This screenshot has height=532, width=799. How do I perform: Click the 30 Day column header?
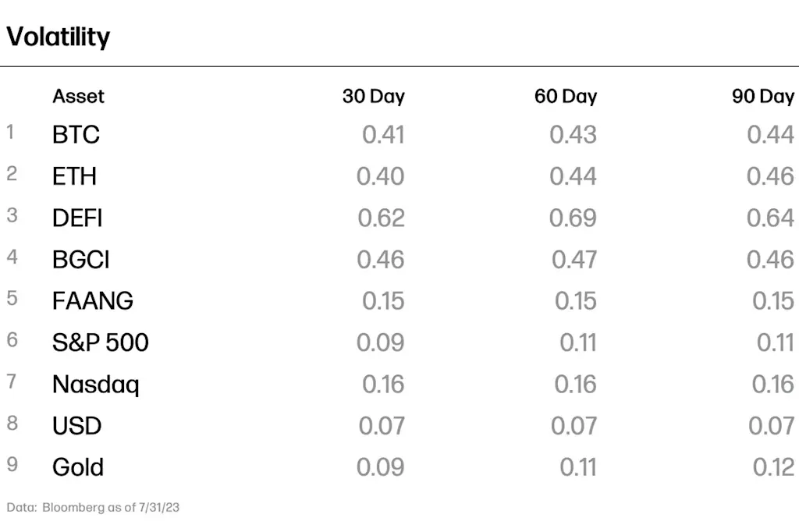tap(374, 96)
